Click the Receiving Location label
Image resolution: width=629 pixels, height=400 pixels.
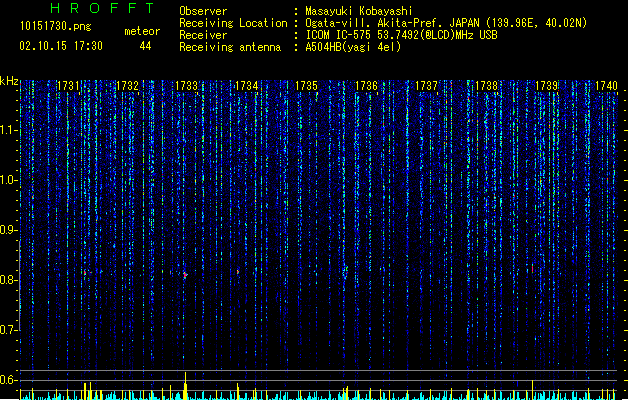233,23
